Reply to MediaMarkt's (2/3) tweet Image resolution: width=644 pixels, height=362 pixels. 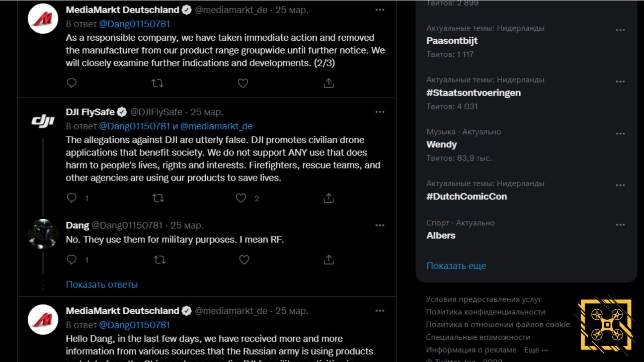click(x=72, y=83)
